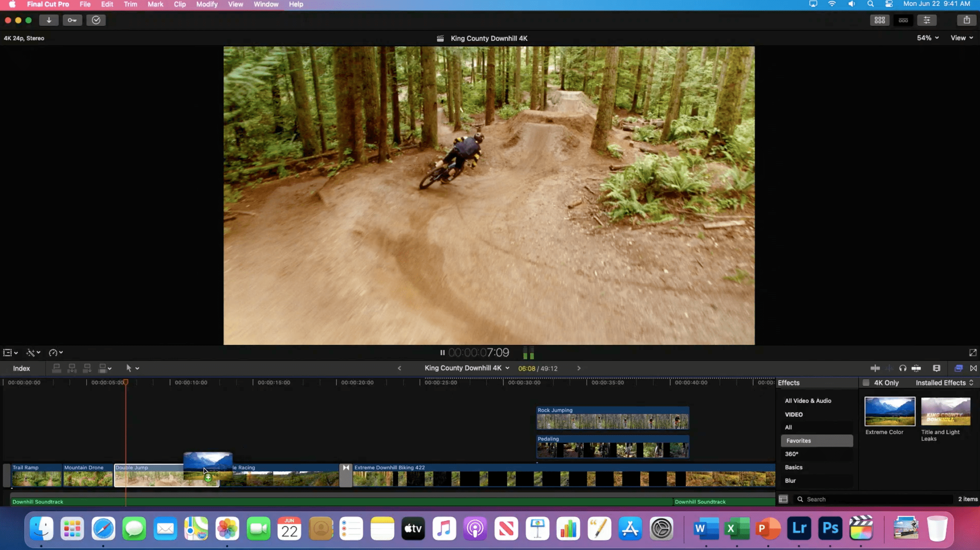Select the Blur effects category
The width and height of the screenshot is (980, 550).
tap(790, 480)
